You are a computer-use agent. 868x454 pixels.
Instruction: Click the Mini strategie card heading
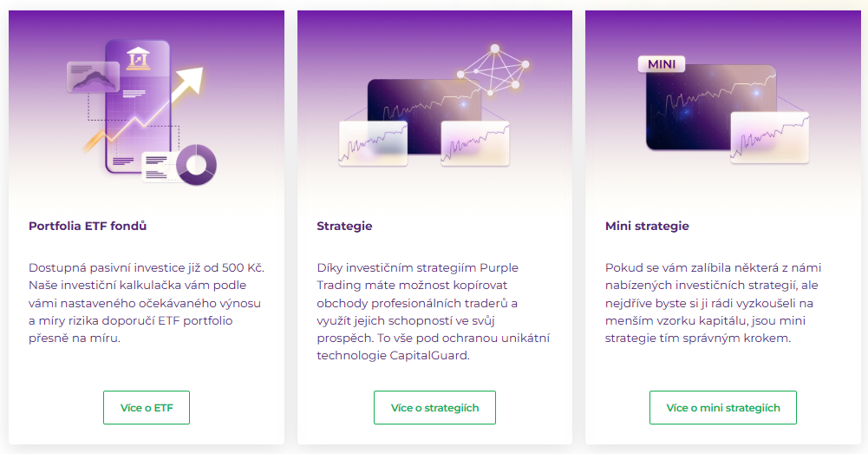[x=647, y=226]
